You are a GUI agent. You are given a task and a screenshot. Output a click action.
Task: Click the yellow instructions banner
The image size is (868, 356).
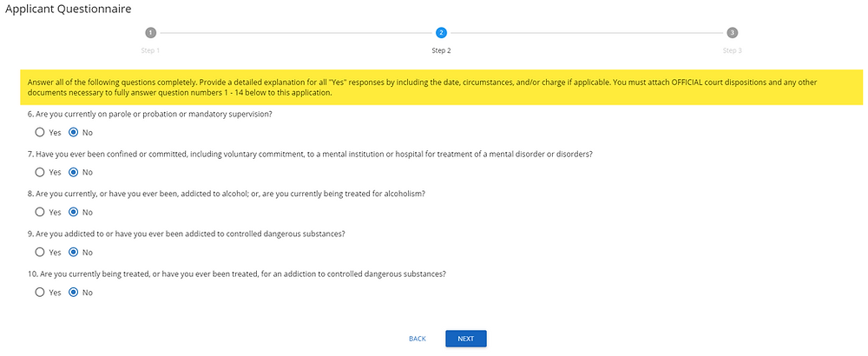pos(441,88)
